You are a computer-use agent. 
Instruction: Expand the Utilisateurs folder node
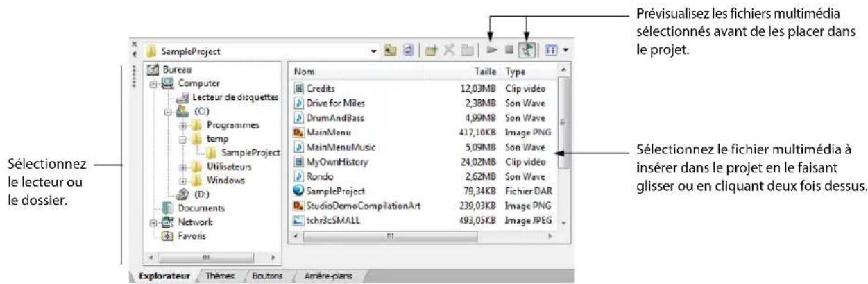(184, 167)
